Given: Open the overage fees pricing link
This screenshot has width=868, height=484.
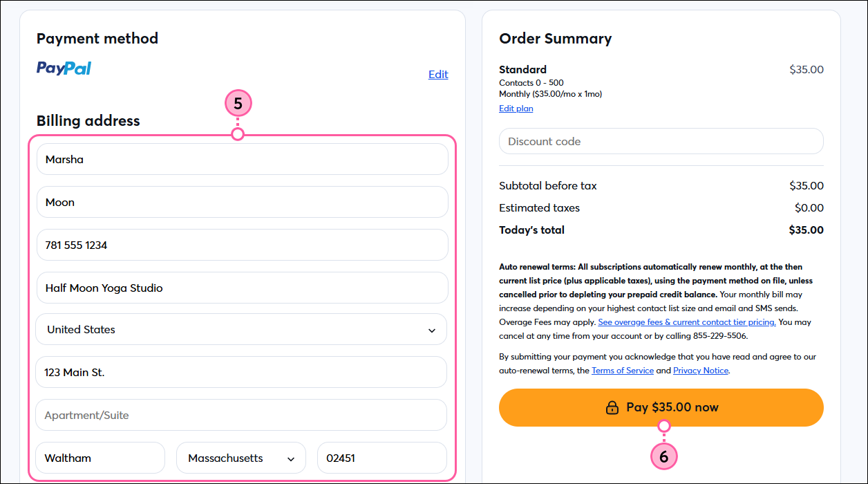Looking at the screenshot, I should [686, 322].
